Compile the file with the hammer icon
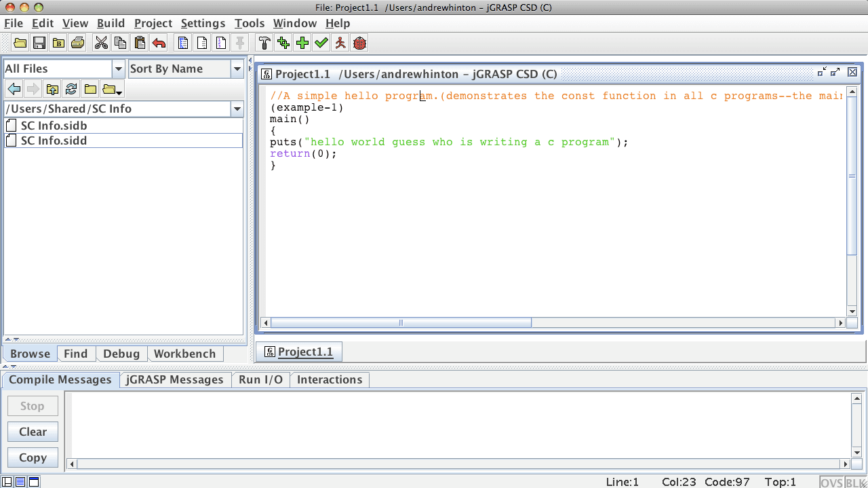 [x=264, y=42]
